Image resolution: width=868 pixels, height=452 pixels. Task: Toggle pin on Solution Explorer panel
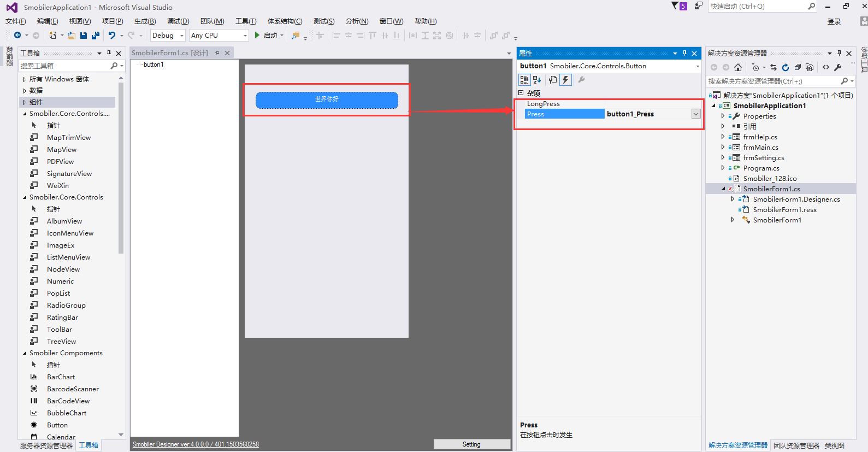click(839, 53)
